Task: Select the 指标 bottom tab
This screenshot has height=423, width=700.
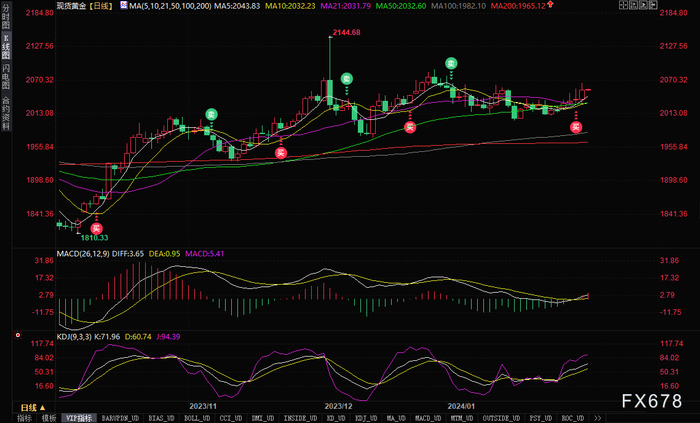Action: [25, 418]
